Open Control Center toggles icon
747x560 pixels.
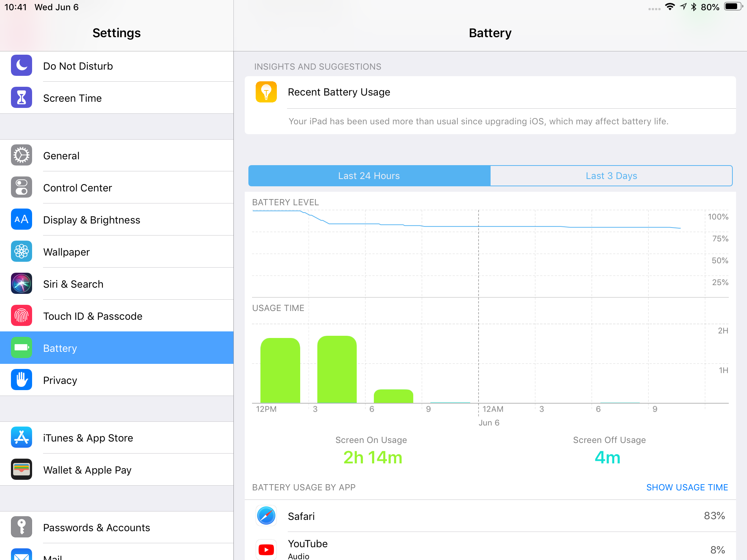(22, 187)
